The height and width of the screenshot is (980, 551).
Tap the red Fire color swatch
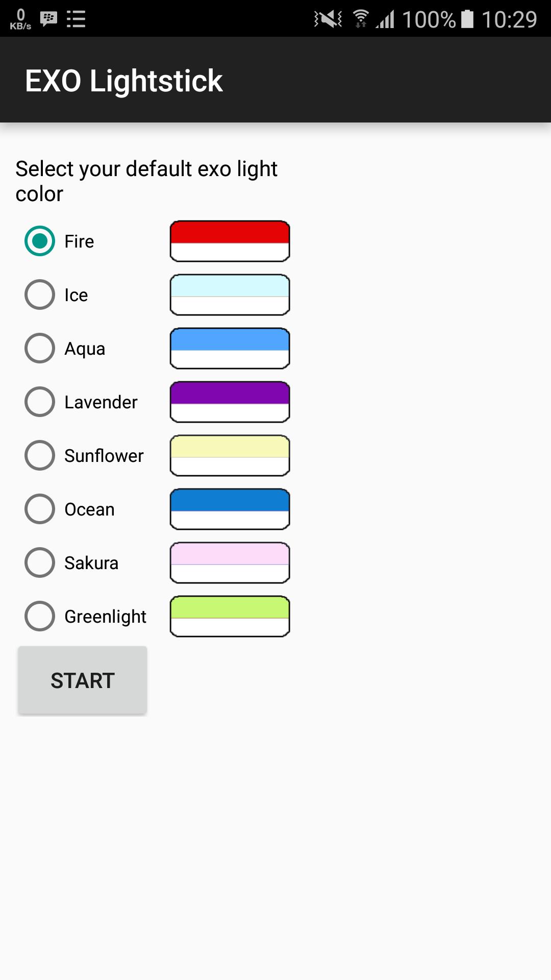coord(230,241)
